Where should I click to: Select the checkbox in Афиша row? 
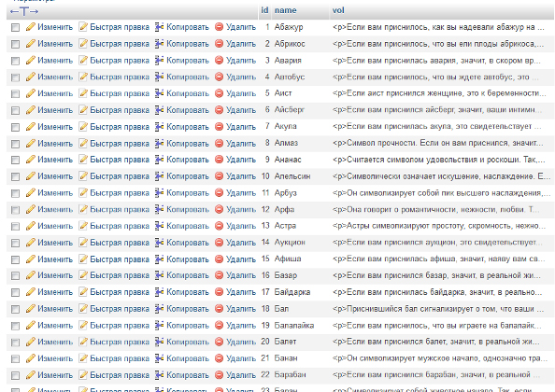15,259
